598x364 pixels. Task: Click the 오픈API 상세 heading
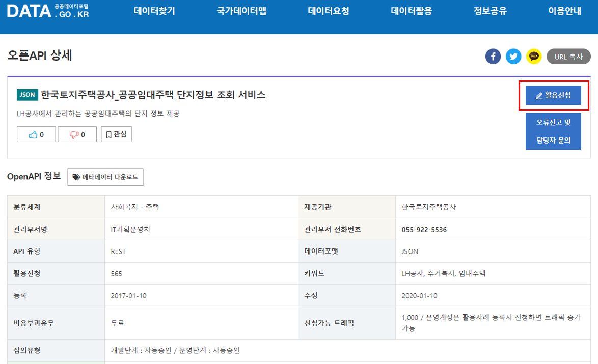click(x=40, y=55)
